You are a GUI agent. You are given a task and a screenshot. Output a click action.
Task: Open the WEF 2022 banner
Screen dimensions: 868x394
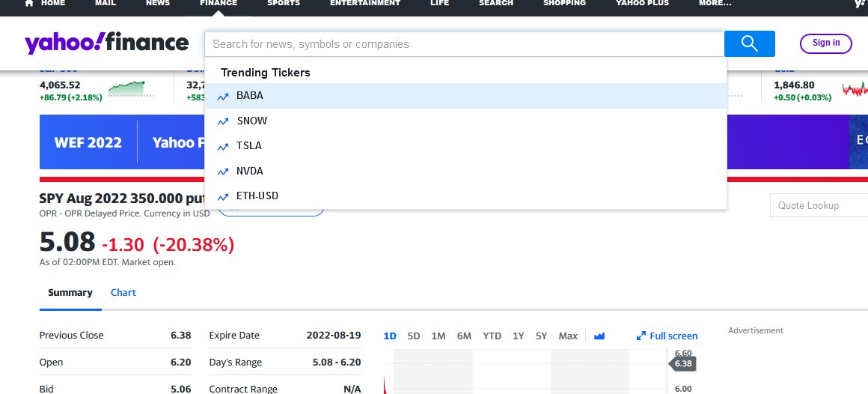coord(88,142)
